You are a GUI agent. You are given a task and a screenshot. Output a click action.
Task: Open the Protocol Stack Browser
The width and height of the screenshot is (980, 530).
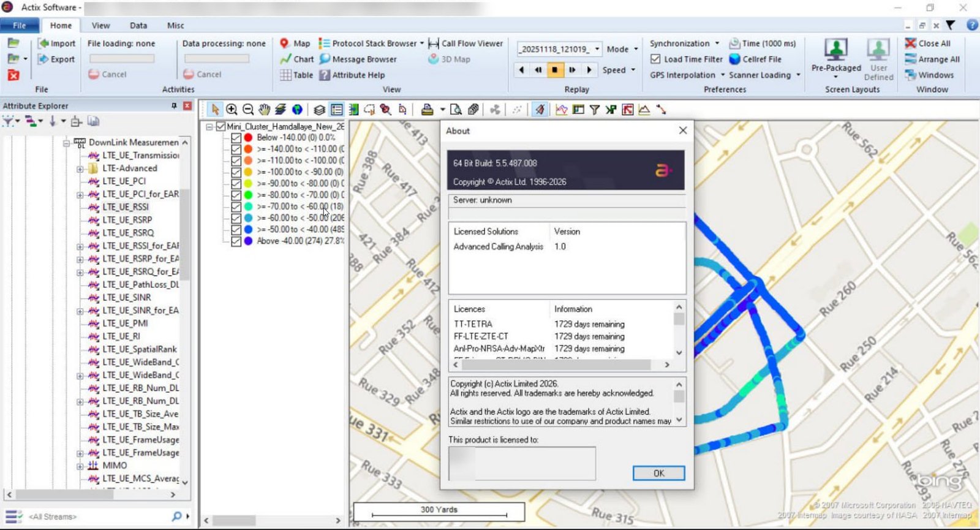371,44
